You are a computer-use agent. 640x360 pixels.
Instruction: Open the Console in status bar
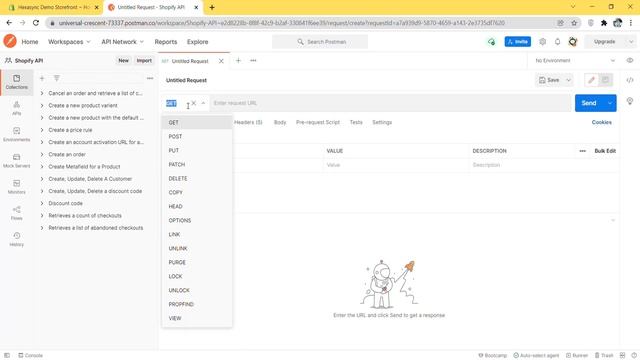(31, 356)
